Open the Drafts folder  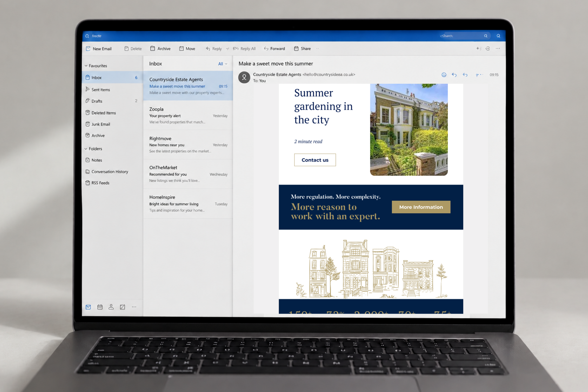click(x=112, y=101)
